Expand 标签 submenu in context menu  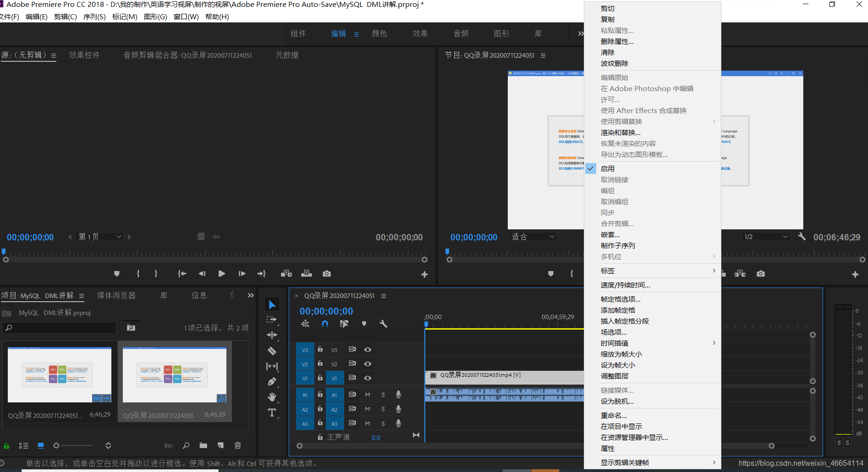653,271
